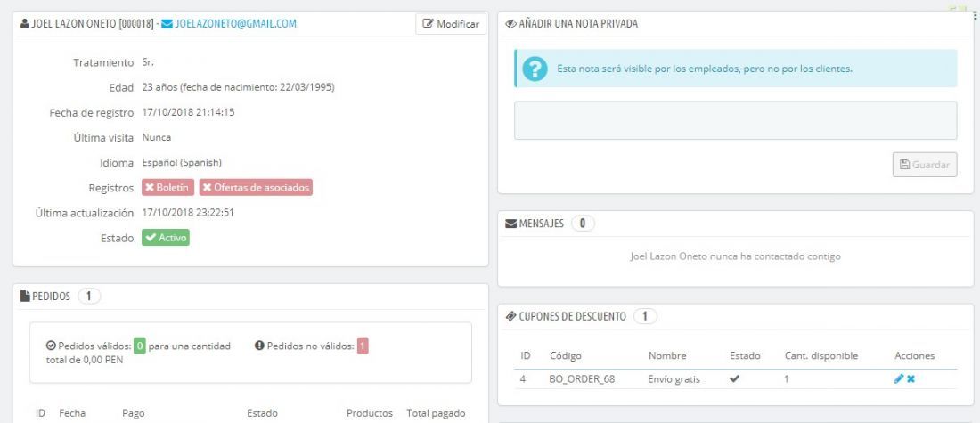The width and height of the screenshot is (980, 423).
Task: Click the coupon Estado checkmark icon
Action: (734, 378)
